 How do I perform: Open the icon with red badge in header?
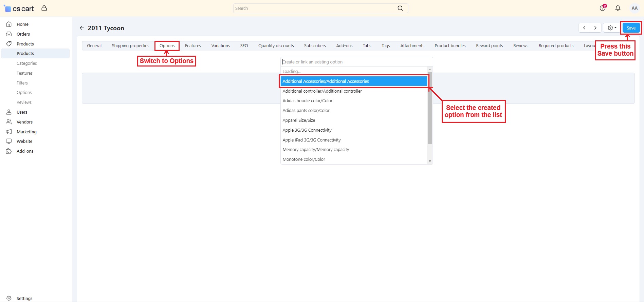click(x=603, y=8)
